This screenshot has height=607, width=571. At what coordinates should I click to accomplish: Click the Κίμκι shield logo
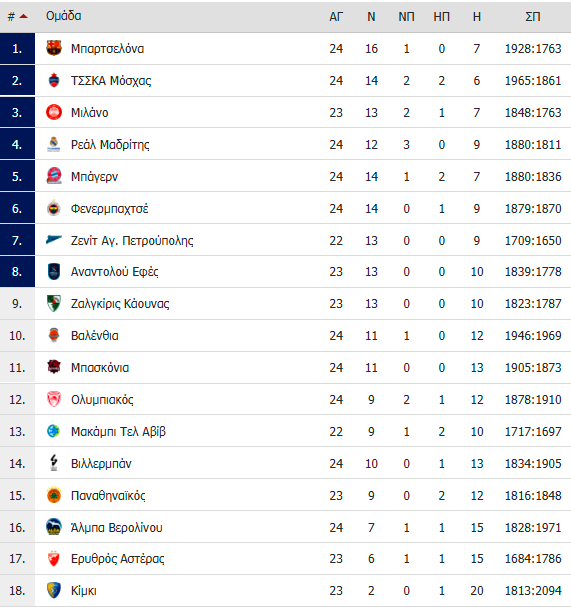click(54, 590)
